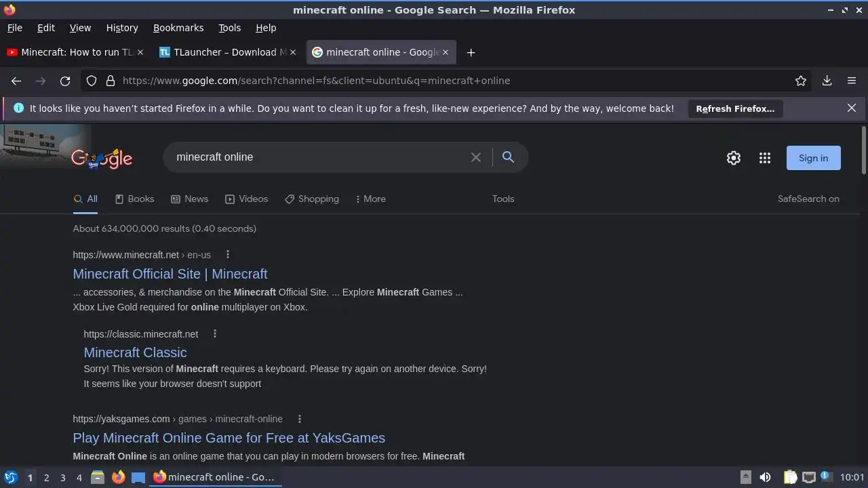Open the notifications tray icon
Viewport: 868px width, 488px height.
click(x=827, y=477)
